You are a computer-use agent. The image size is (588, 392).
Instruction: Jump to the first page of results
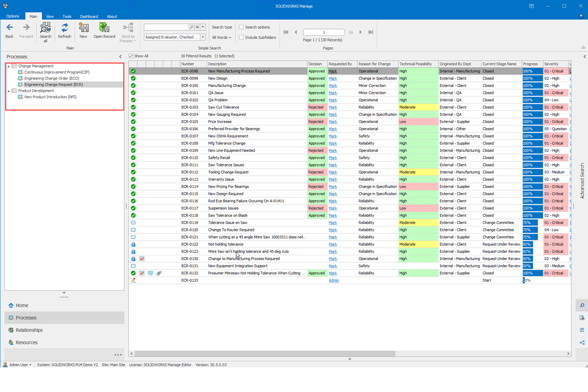(x=286, y=32)
